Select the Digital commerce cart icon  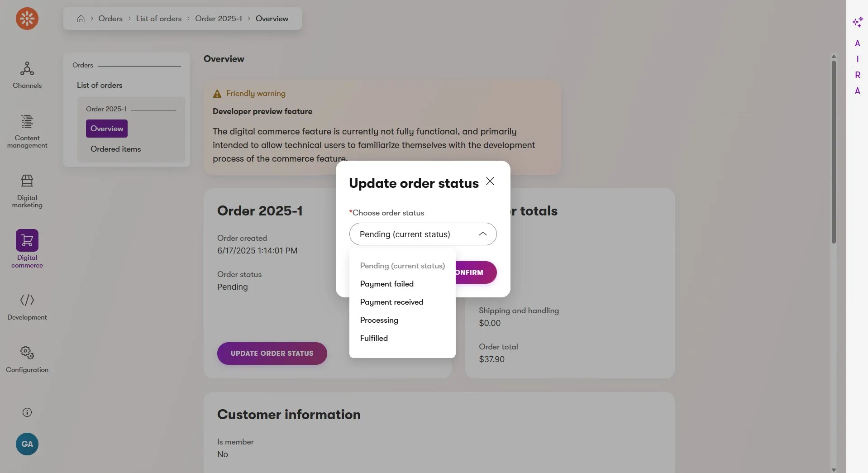coord(27,240)
